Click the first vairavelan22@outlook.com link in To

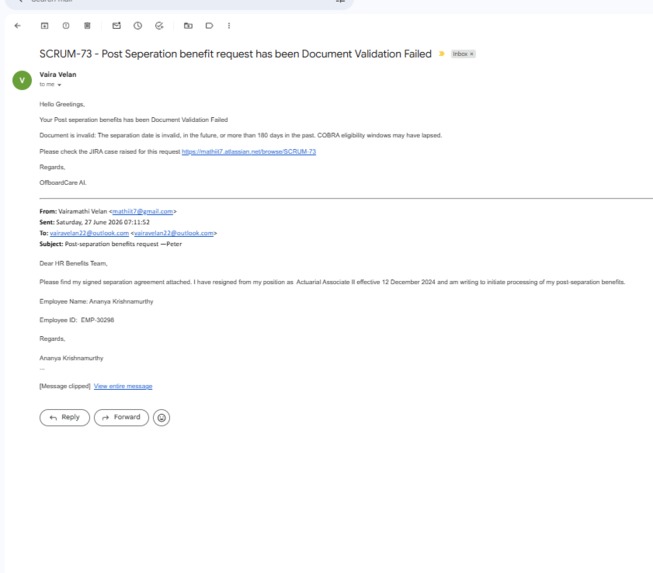coord(89,233)
